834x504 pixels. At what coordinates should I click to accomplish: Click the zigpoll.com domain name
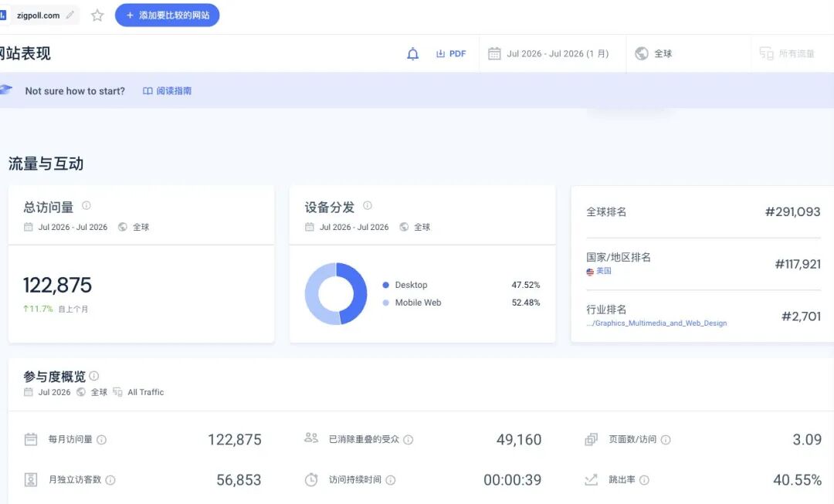pyautogui.click(x=39, y=15)
